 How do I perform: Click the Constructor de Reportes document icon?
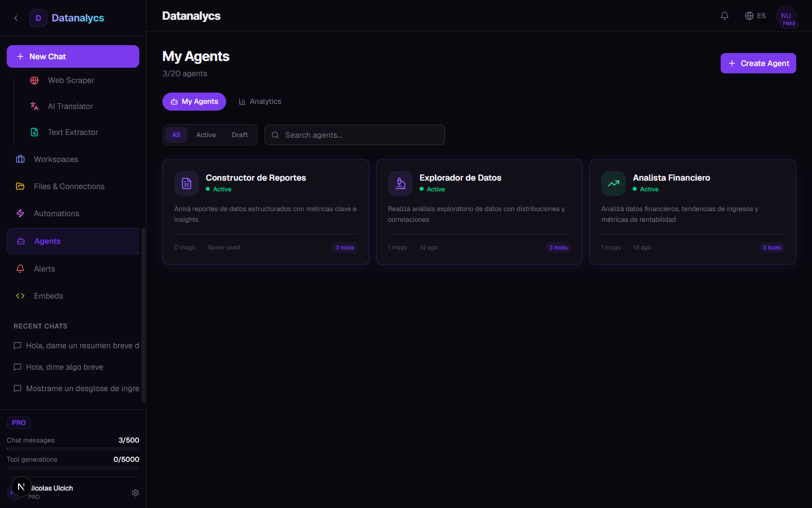[x=187, y=183]
